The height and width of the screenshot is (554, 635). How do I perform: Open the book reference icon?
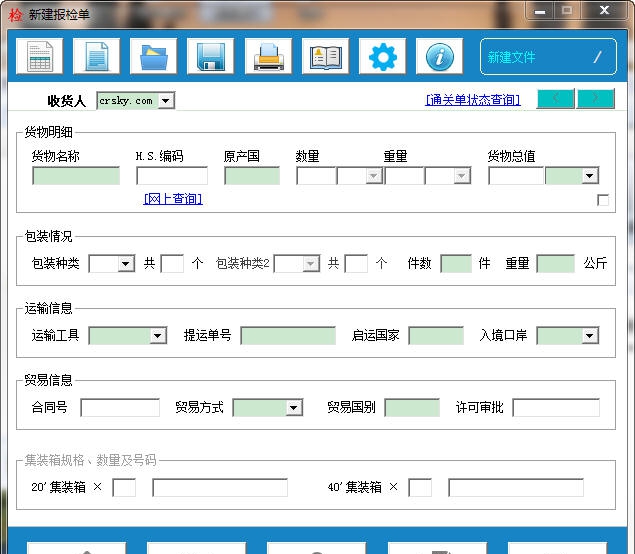tap(325, 57)
